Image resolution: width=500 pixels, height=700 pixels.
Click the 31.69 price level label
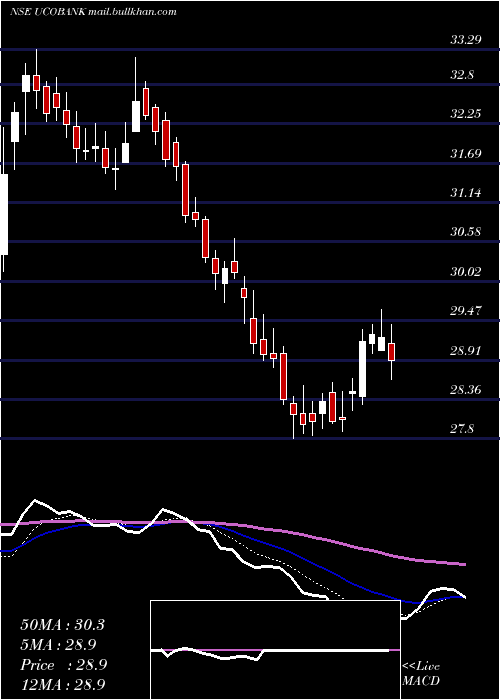click(466, 154)
